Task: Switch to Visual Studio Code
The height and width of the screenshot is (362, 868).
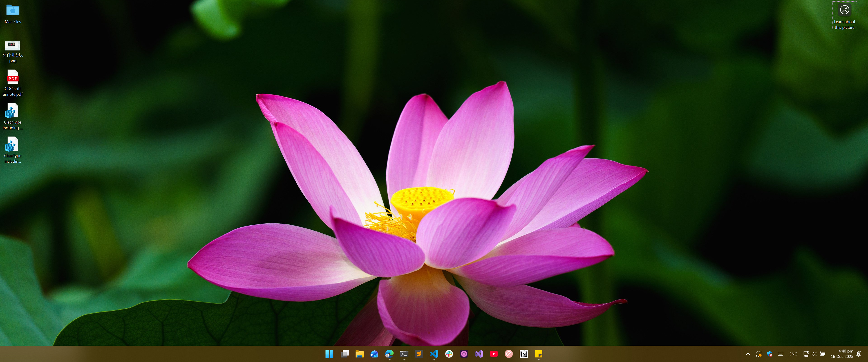Action: point(434,354)
